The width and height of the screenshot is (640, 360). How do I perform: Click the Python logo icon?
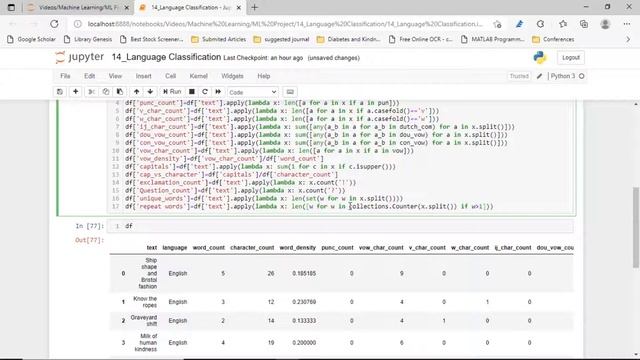tap(540, 58)
